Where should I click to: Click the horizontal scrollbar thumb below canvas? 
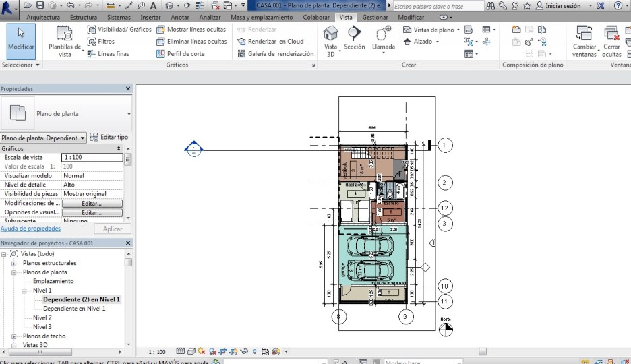point(481,351)
